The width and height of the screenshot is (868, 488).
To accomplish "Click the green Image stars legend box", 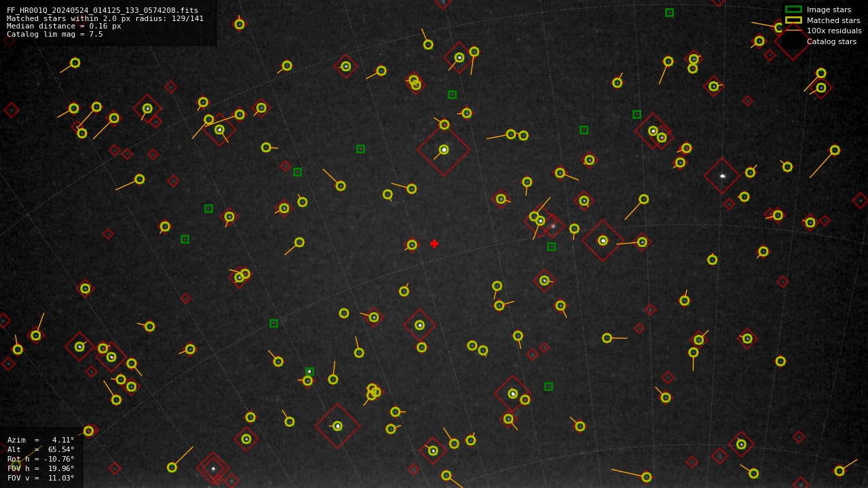I will (793, 10).
